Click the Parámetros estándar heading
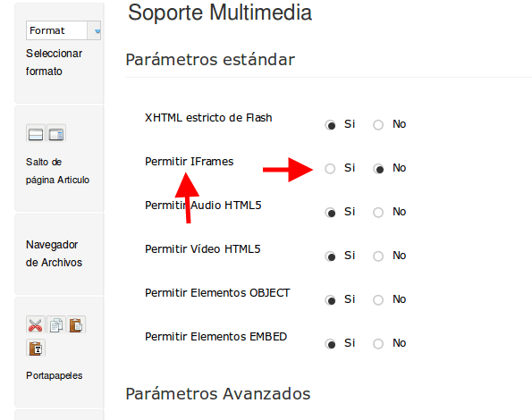The height and width of the screenshot is (420, 532). [210, 60]
